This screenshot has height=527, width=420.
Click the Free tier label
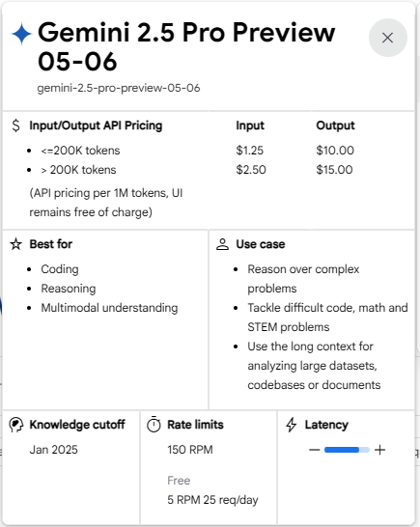(179, 481)
